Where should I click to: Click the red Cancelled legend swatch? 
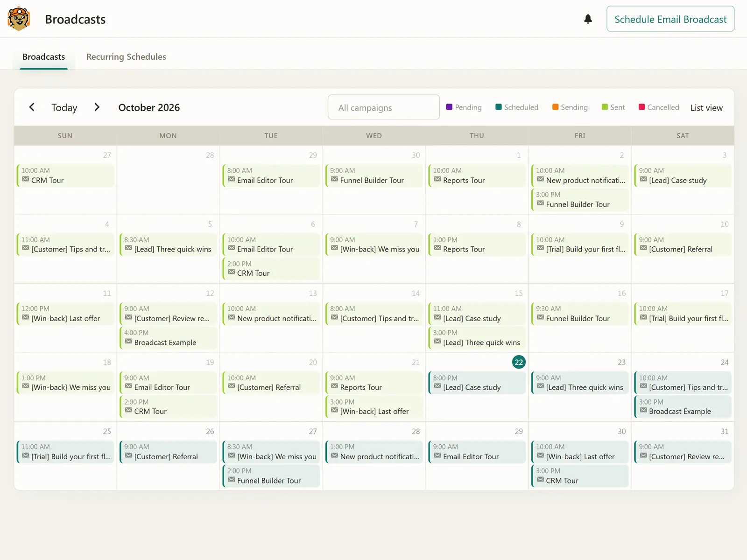click(641, 107)
